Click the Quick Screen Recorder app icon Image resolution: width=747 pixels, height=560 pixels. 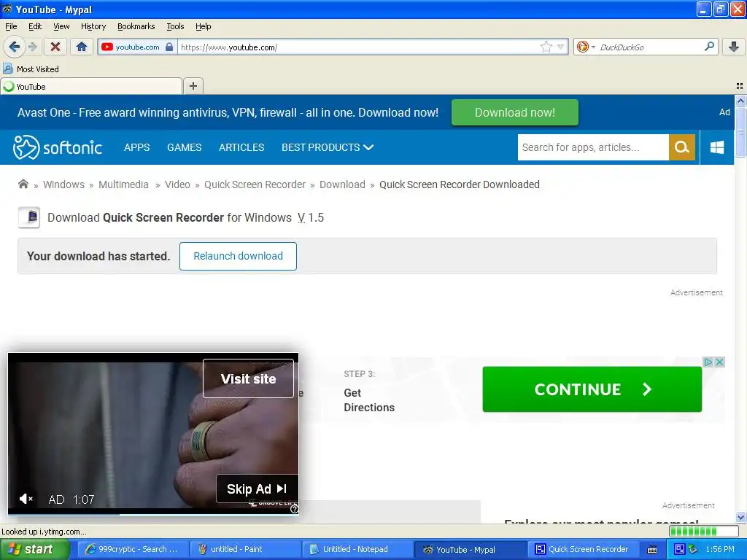coord(29,217)
